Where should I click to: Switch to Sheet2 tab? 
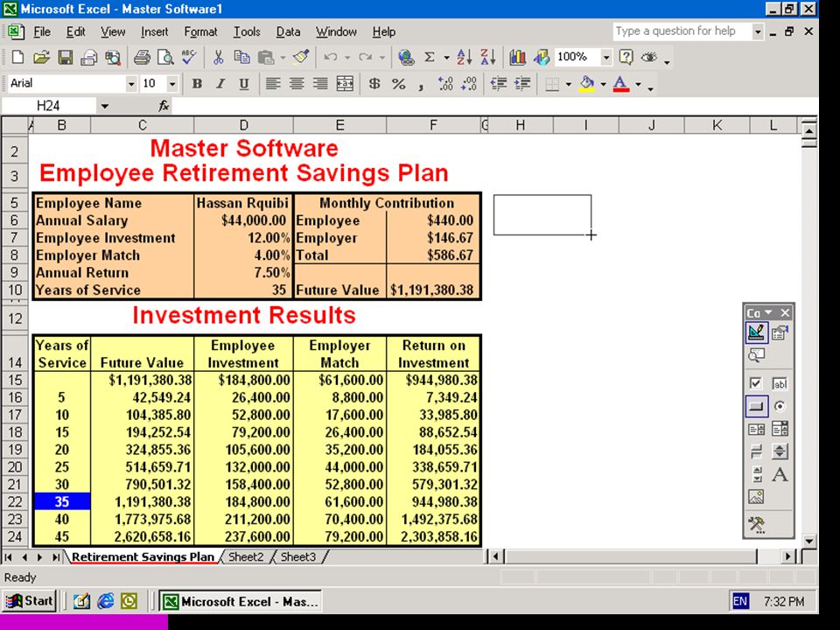[246, 556]
